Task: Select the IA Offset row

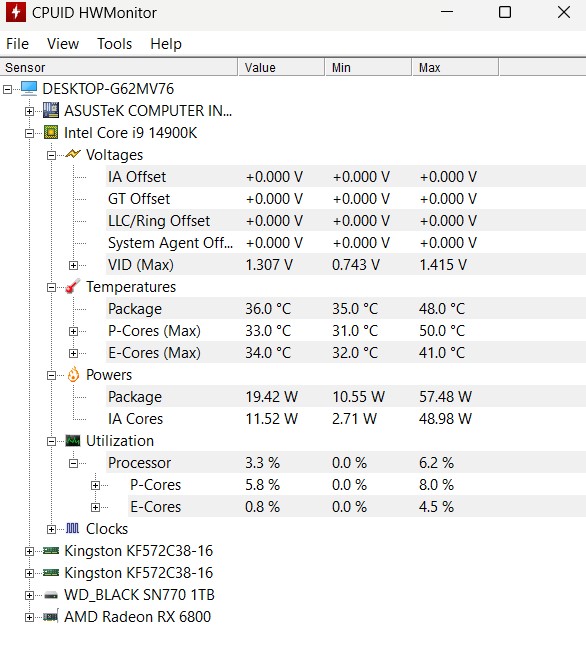Action: point(346,177)
